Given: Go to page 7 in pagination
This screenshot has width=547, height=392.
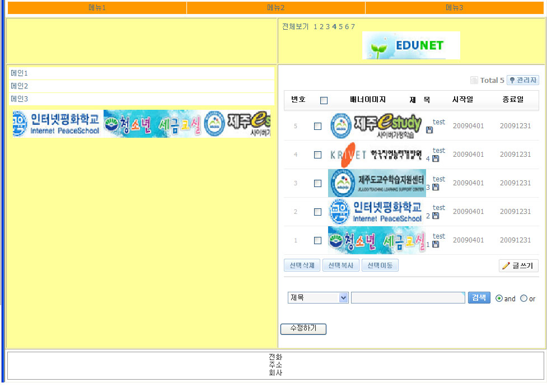Looking at the screenshot, I should [353, 26].
